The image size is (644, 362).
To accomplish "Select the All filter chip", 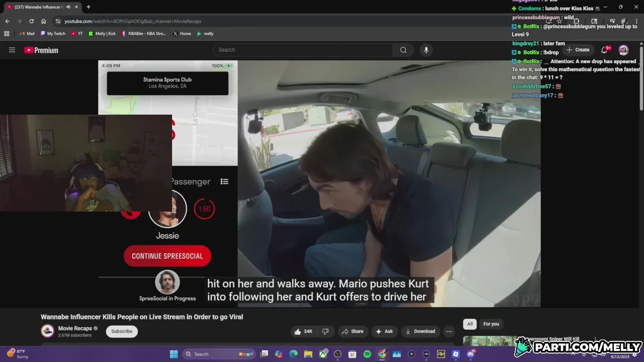I will 470,324.
